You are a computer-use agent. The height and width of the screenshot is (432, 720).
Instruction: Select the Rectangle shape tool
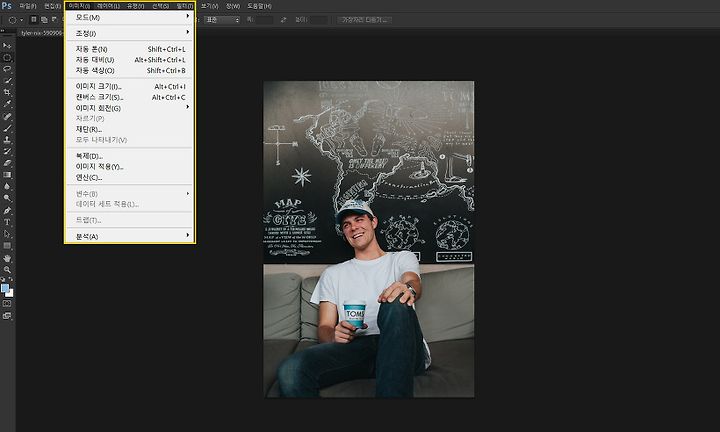pos(7,246)
